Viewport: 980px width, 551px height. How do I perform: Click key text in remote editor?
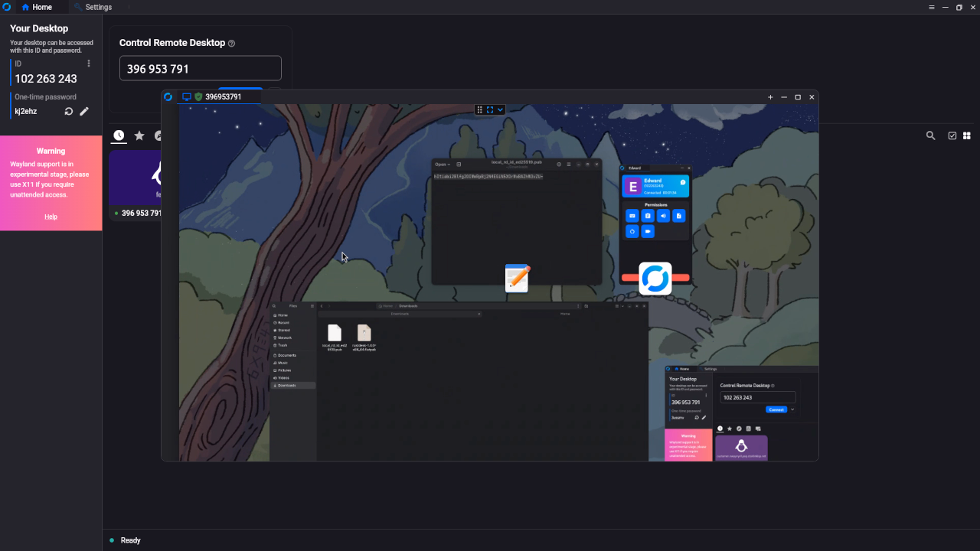pos(488,177)
